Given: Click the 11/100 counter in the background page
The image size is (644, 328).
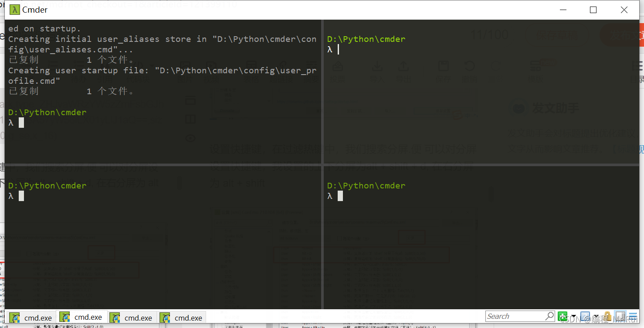Looking at the screenshot, I should 490,34.
